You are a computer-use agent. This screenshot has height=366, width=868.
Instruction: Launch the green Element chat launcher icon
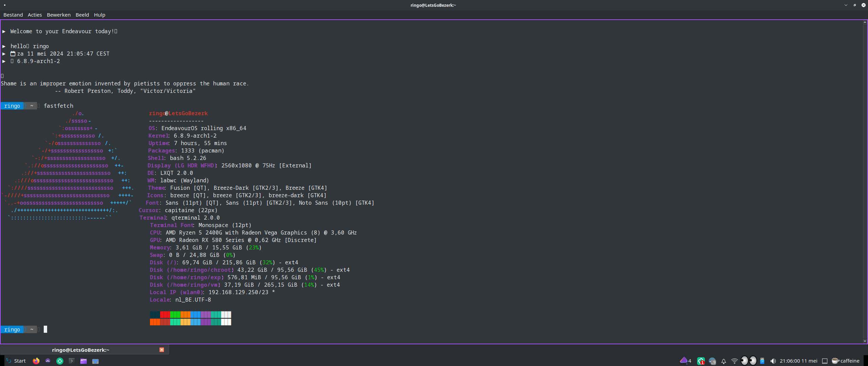[60, 361]
